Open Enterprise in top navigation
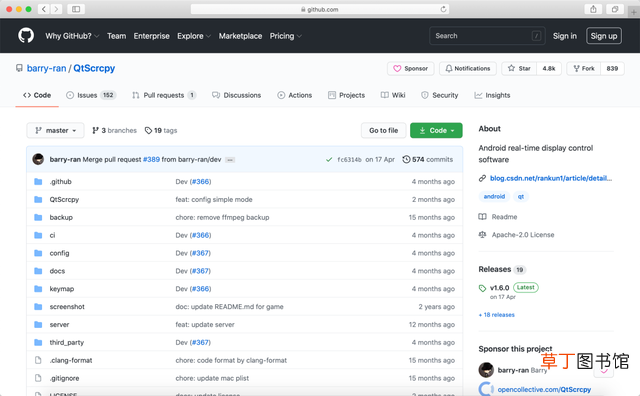 coord(151,36)
